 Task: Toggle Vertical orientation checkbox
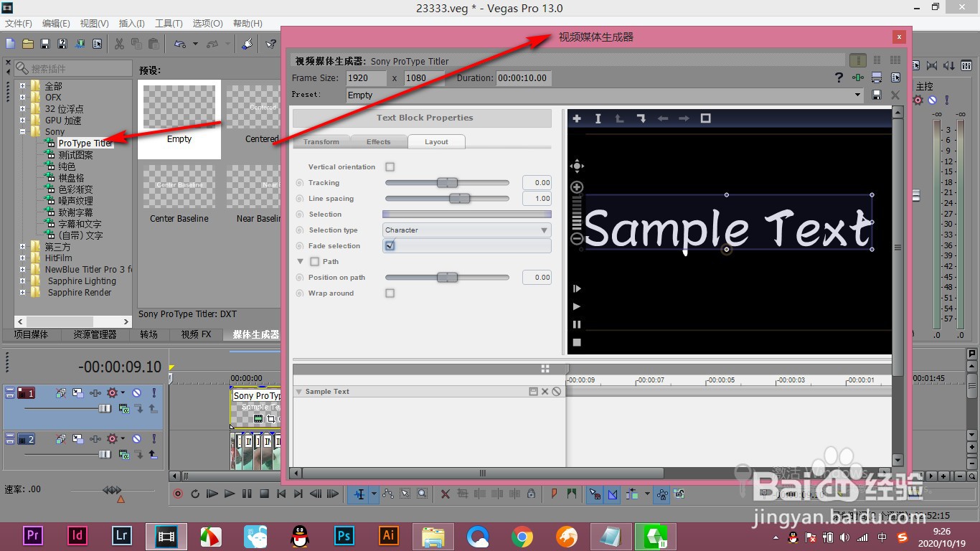(390, 166)
